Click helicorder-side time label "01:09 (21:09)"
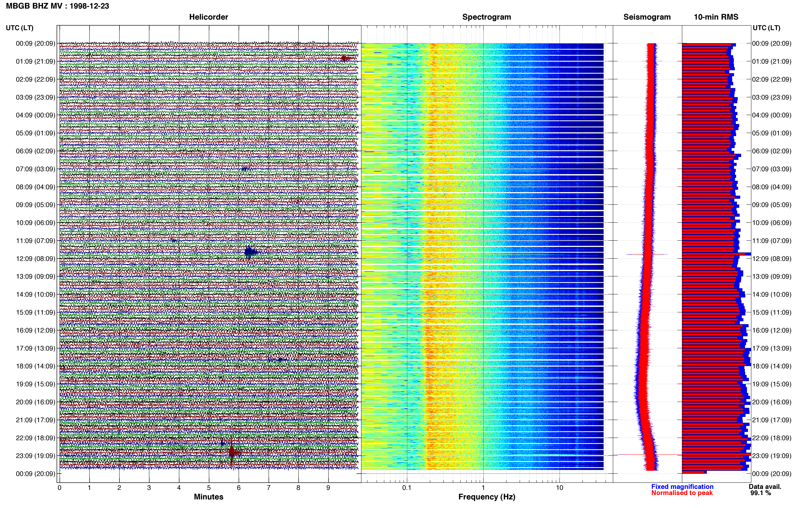Screen dimensions: 812x508 (36, 61)
